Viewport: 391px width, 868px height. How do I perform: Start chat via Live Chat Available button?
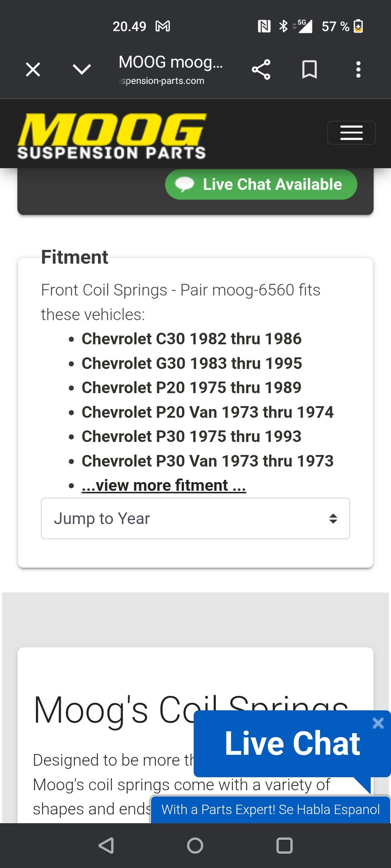pos(261,184)
